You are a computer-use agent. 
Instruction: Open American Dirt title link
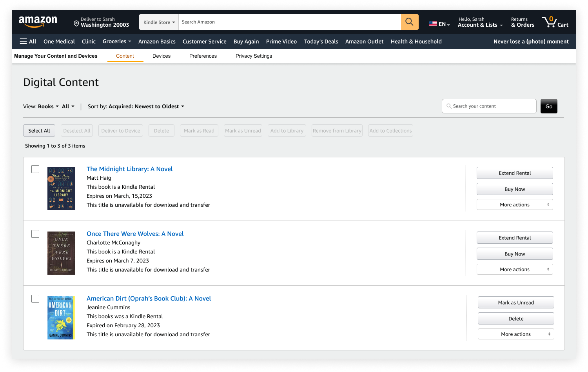click(149, 299)
